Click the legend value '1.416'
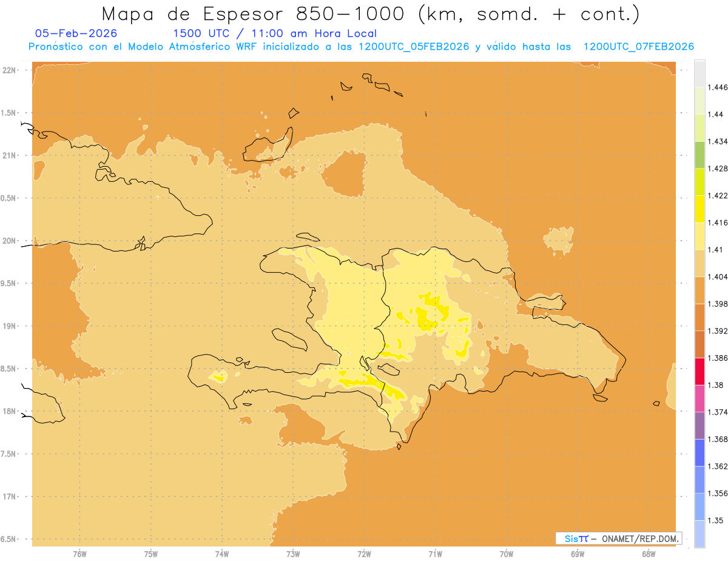 (718, 222)
